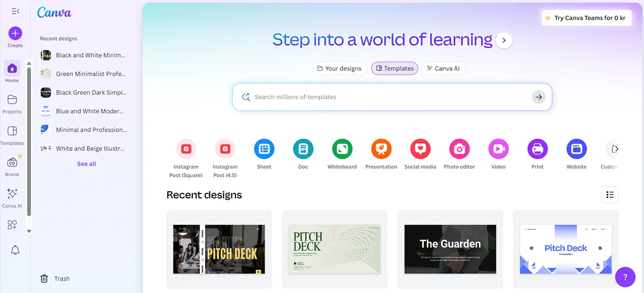The width and height of the screenshot is (644, 293).
Task: Collapse the sidebar menu panel
Action: coord(15,11)
